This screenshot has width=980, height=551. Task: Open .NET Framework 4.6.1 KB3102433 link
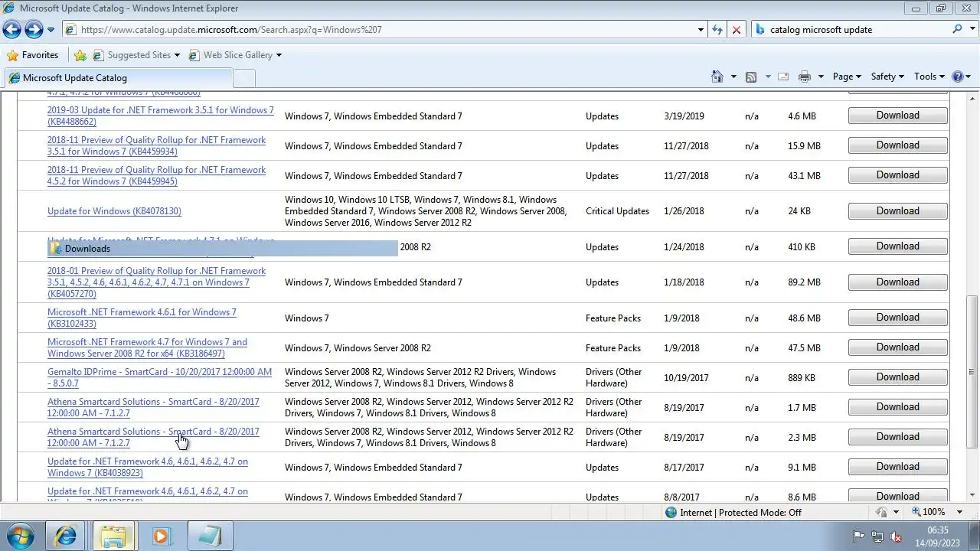point(142,318)
